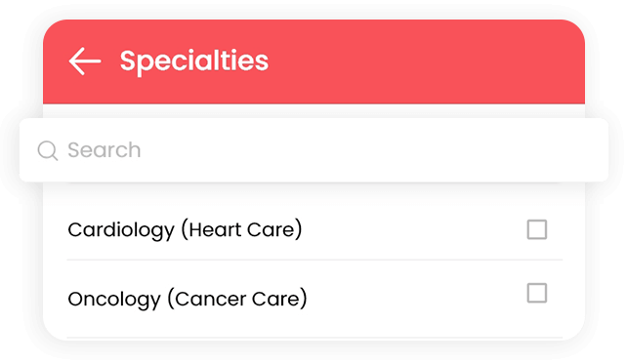This screenshot has height=364, width=628.
Task: Go back using the white arrow icon
Action: 85,61
